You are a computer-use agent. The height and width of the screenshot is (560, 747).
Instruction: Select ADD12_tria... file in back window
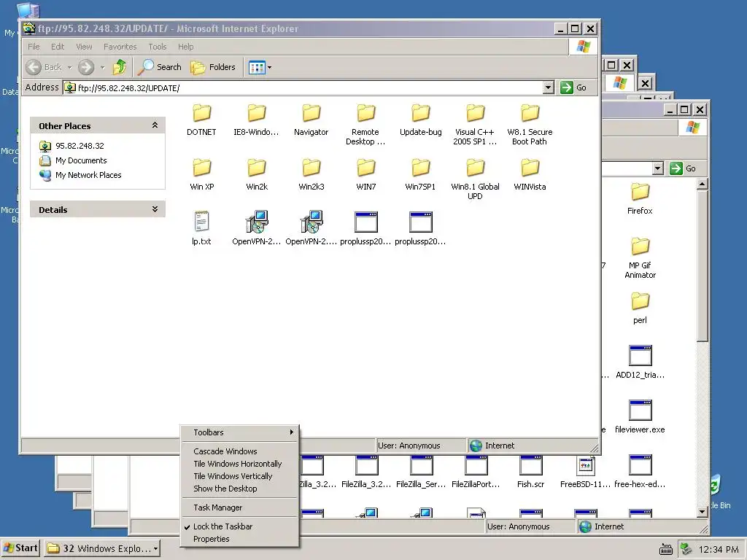(x=640, y=362)
